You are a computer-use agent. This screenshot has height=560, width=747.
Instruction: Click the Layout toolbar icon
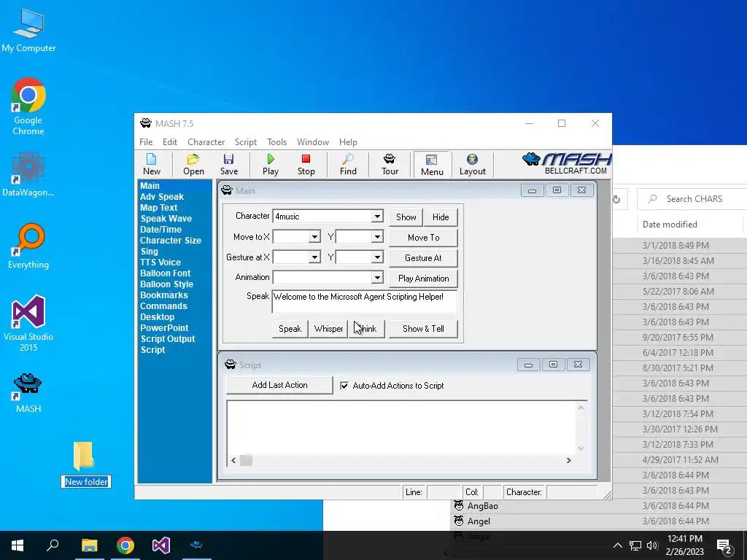(x=472, y=164)
